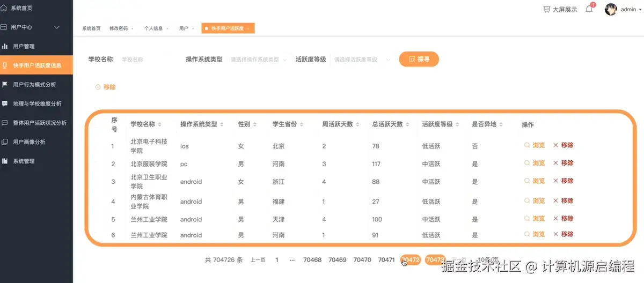Click the message icon beside 整体用户活跃状况分析
This screenshot has width=644, height=283.
[x=5, y=123]
